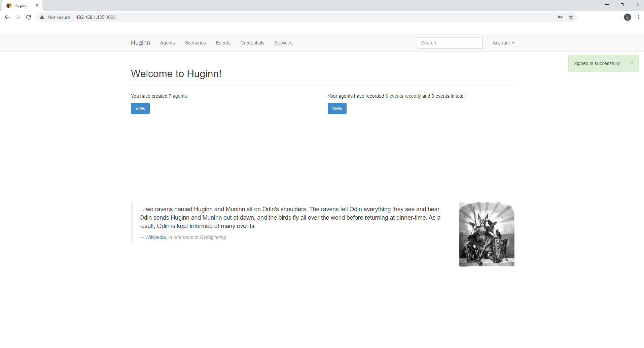Minimize the browser window
Viewport: 644px width, 348px height.
[607, 5]
